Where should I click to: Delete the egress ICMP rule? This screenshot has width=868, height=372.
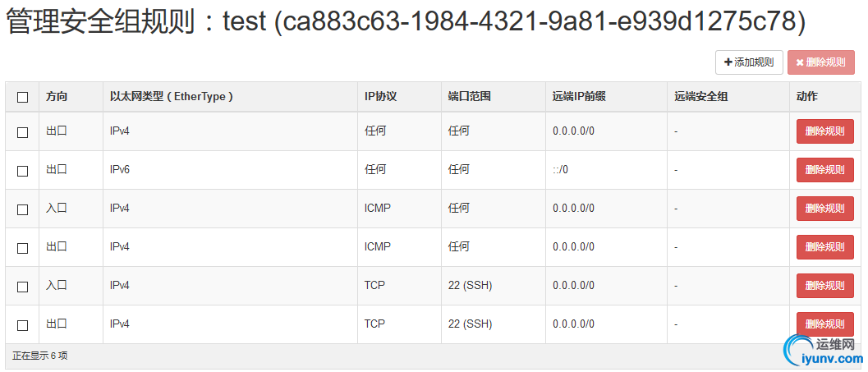pyautogui.click(x=824, y=247)
